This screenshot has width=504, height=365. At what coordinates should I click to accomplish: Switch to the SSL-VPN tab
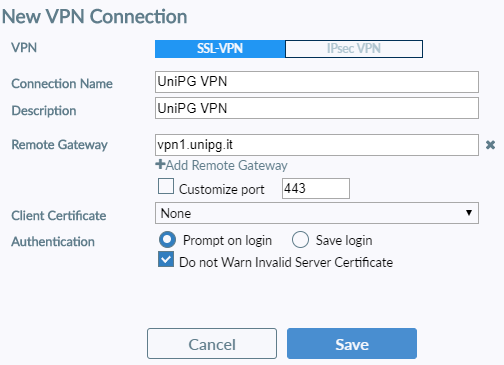pyautogui.click(x=220, y=49)
